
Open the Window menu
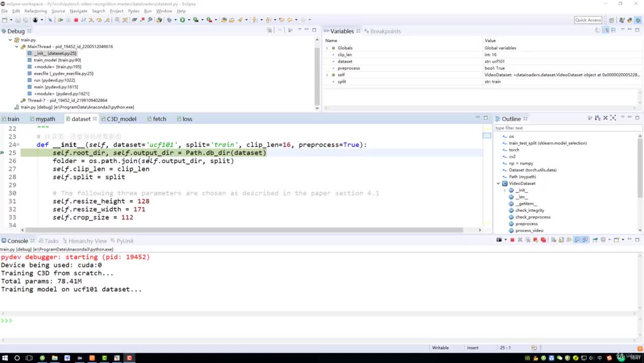pos(164,11)
